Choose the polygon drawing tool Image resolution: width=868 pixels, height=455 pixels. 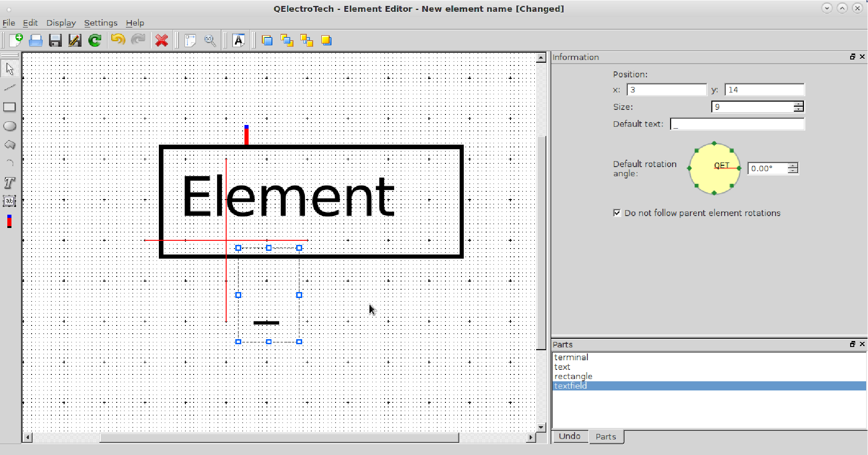coord(10,145)
